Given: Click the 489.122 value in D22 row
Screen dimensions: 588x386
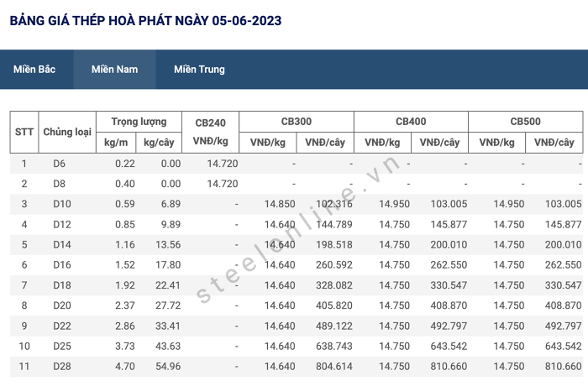Looking at the screenshot, I should pos(334,326).
